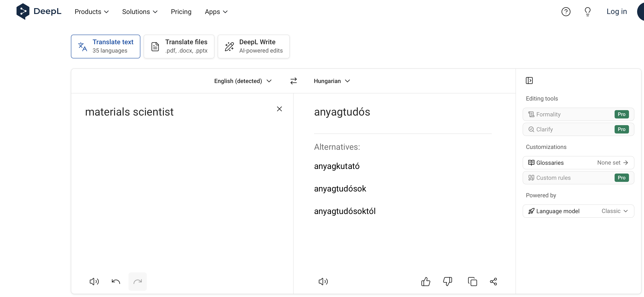The width and height of the screenshot is (644, 297).
Task: Share the translation
Action: 493,282
